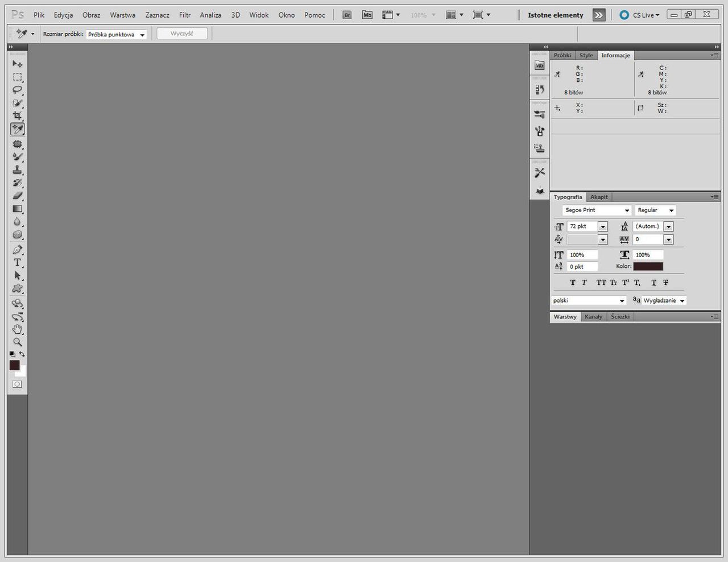Screen dimensions: 728x562
Task: Open the Typografia panel options menu
Action: pyautogui.click(x=715, y=197)
